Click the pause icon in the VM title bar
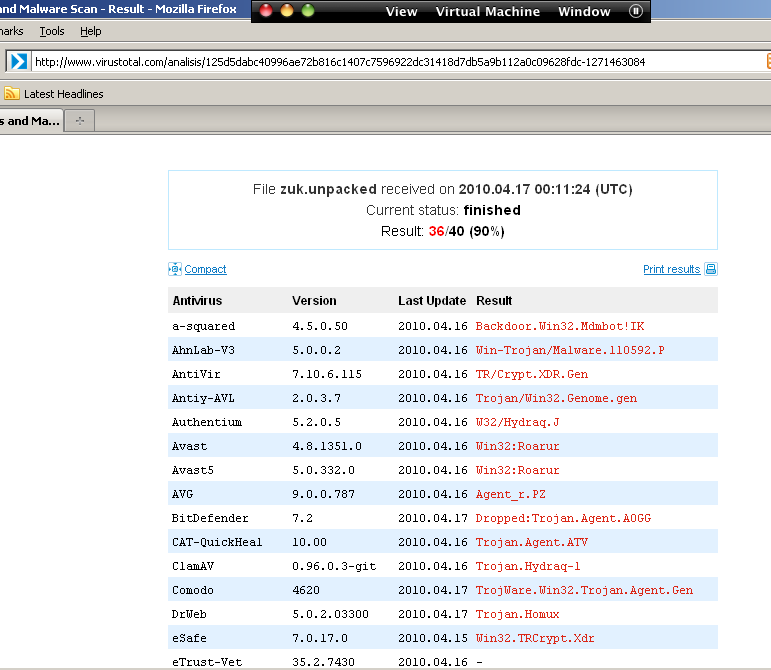The height and width of the screenshot is (670, 771). coord(635,11)
